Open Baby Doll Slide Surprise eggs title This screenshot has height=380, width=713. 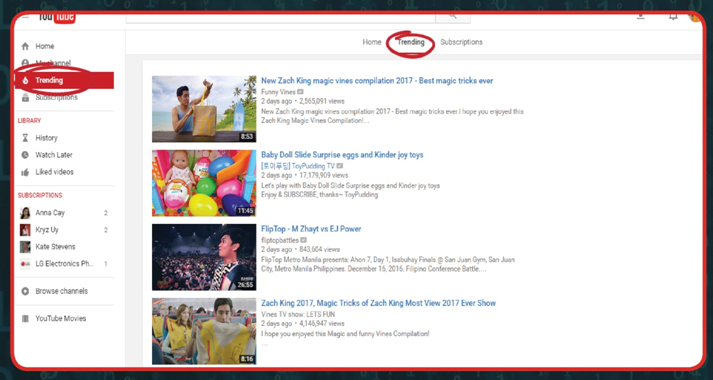[342, 155]
